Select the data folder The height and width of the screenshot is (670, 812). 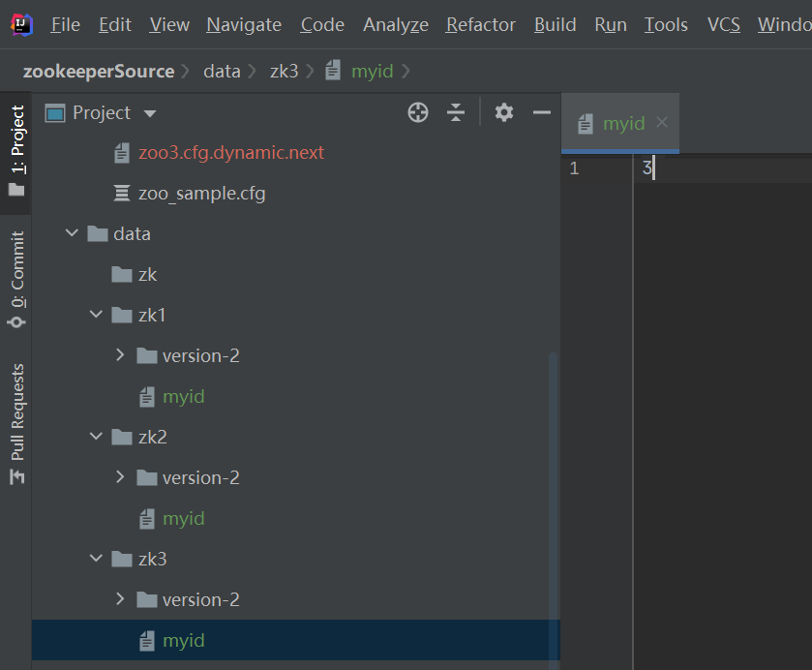[132, 233]
